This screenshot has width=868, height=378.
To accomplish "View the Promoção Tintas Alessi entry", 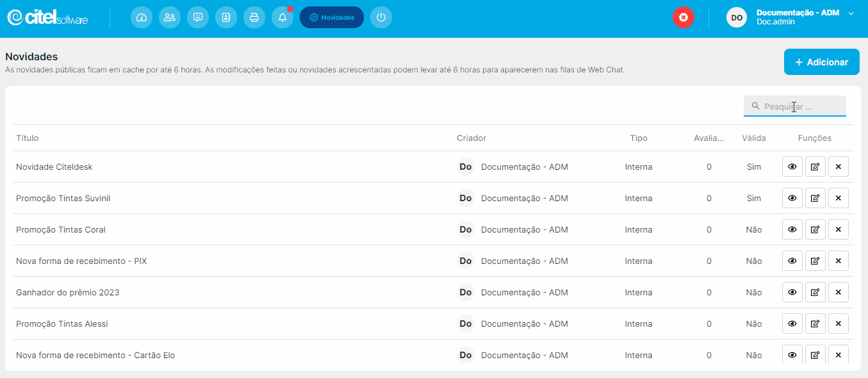I will pyautogui.click(x=792, y=324).
